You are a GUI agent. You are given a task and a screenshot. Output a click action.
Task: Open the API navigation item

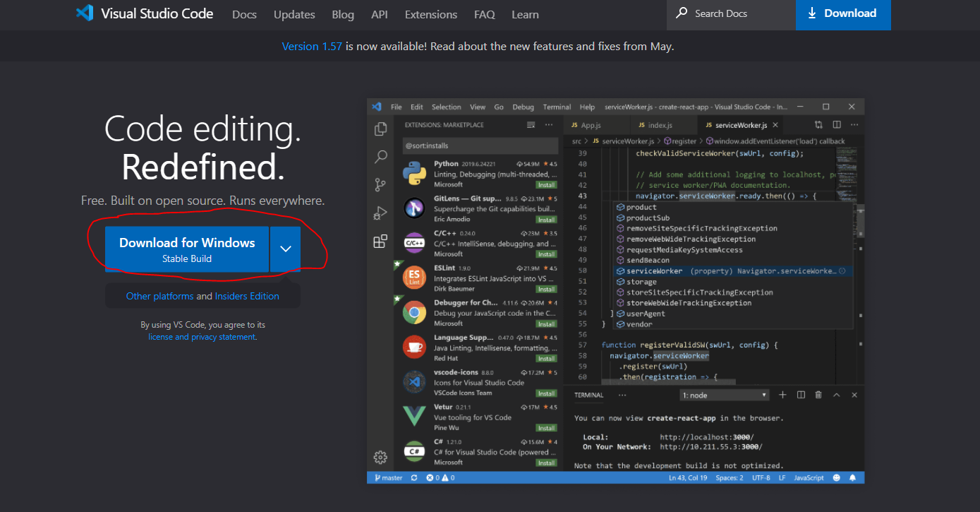point(380,14)
